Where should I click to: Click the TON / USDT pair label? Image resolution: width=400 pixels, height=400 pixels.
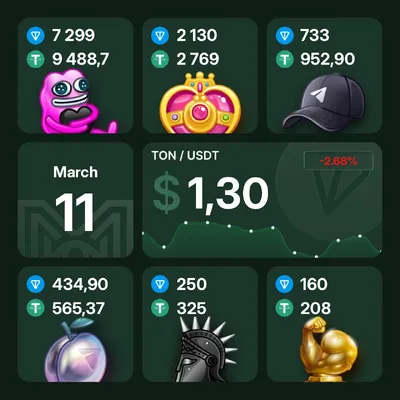[185, 155]
